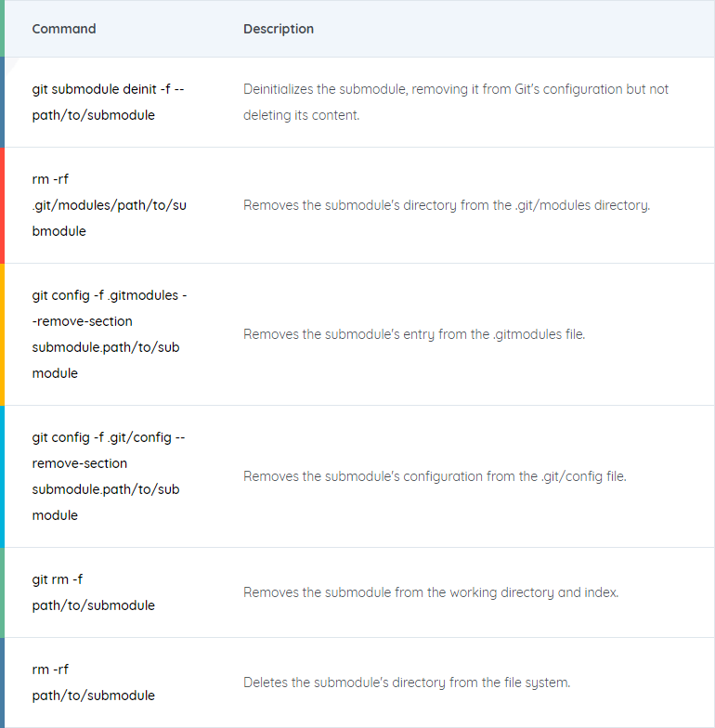Click description about .git/config file configuration

(435, 476)
